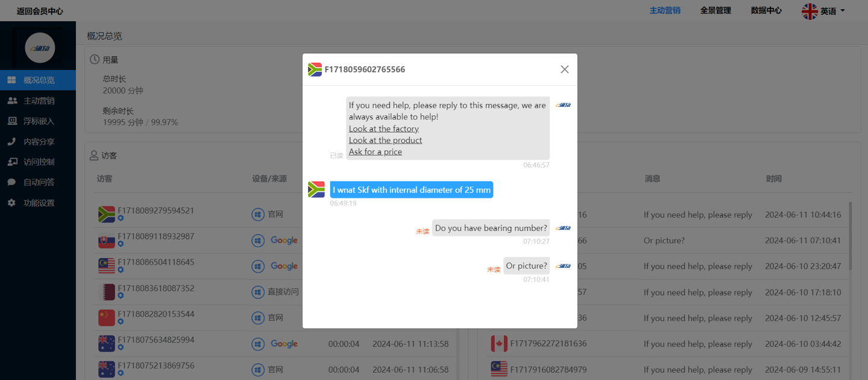Select visitor F1718089279594521 in the list
Screen dimensions: 868x380
click(x=156, y=211)
